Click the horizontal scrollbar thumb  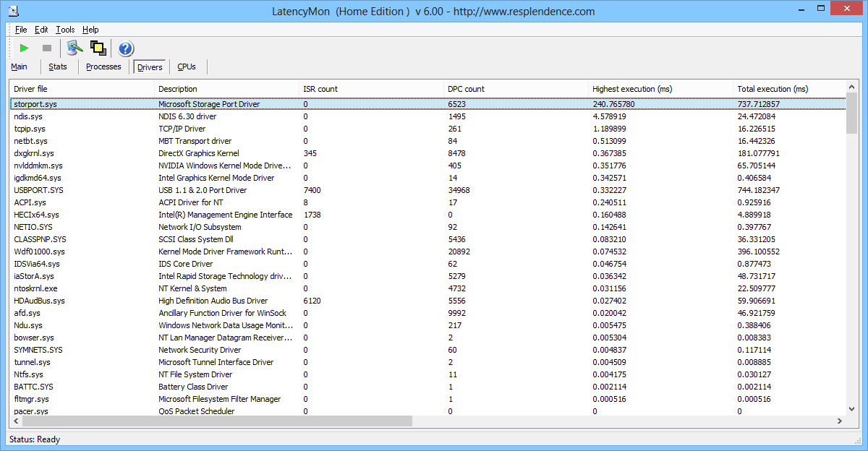(217, 421)
